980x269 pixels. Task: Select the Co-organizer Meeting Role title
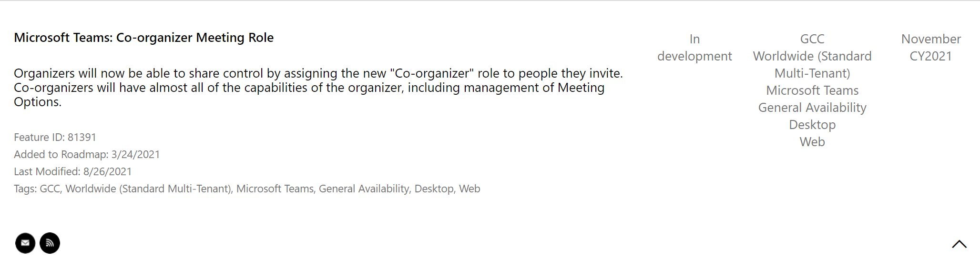pos(143,38)
